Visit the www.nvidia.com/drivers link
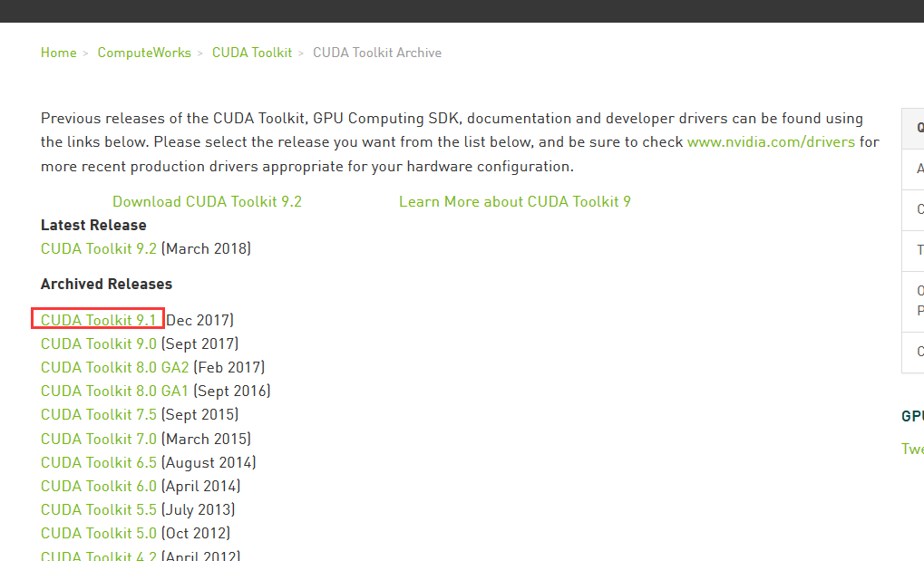 pos(771,142)
